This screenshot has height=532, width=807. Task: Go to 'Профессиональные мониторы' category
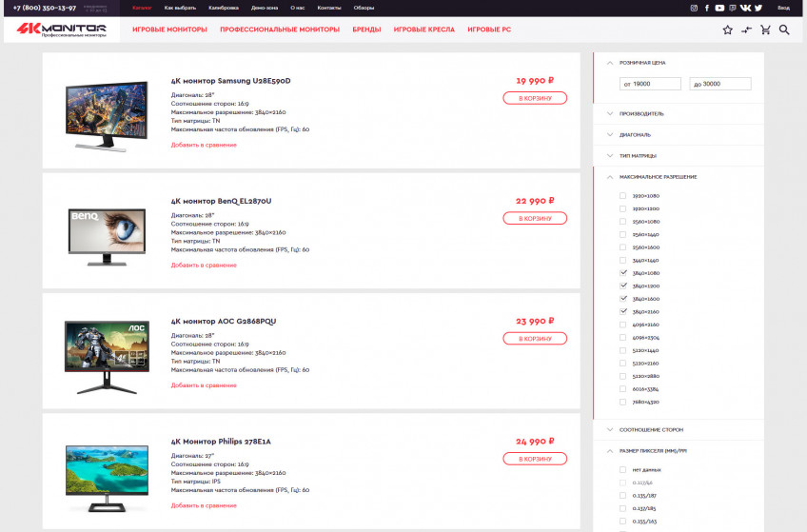280,30
